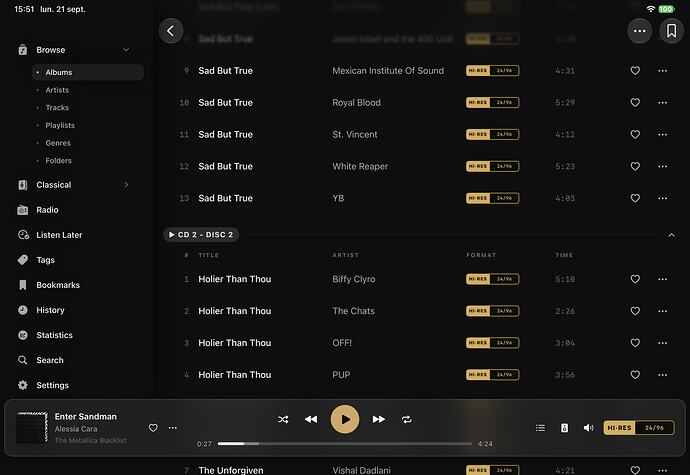Favorite Enter Sandman in the player bar
This screenshot has height=475, width=690.
(x=153, y=428)
